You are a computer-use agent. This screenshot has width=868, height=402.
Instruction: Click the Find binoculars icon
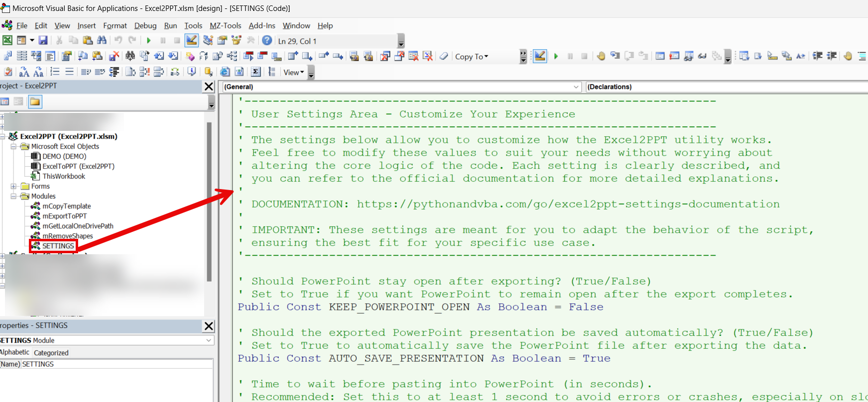pyautogui.click(x=102, y=40)
